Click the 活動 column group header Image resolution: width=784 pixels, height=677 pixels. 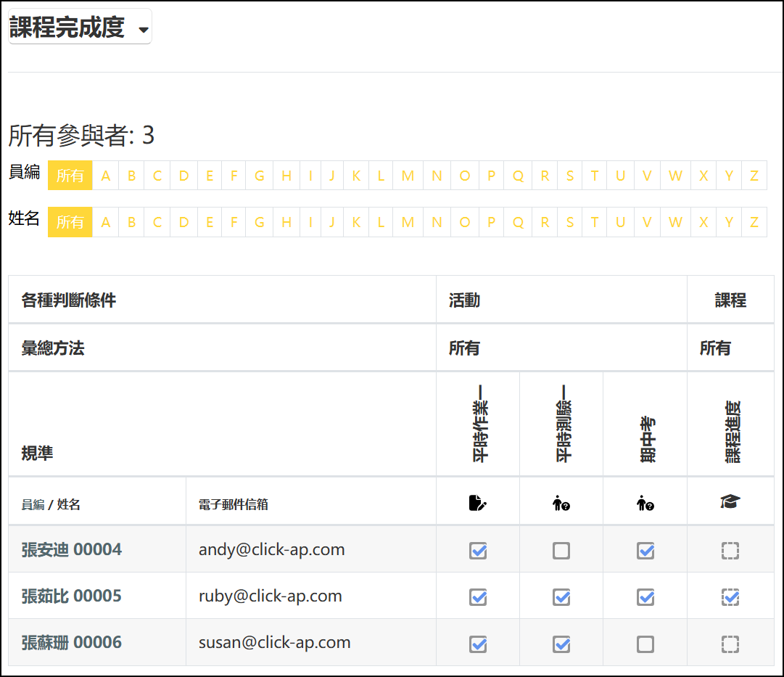(464, 300)
